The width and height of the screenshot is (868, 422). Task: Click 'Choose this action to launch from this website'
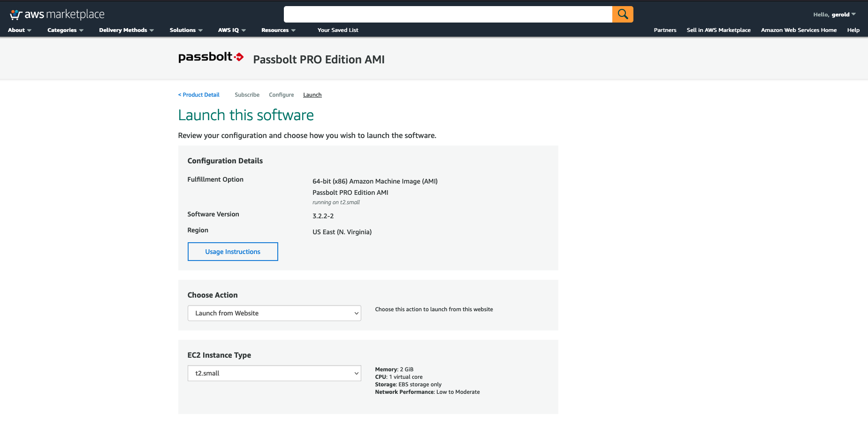(x=434, y=309)
